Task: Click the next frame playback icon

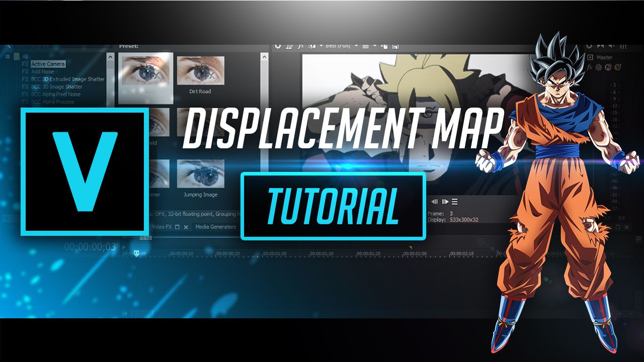Action: click(x=445, y=202)
